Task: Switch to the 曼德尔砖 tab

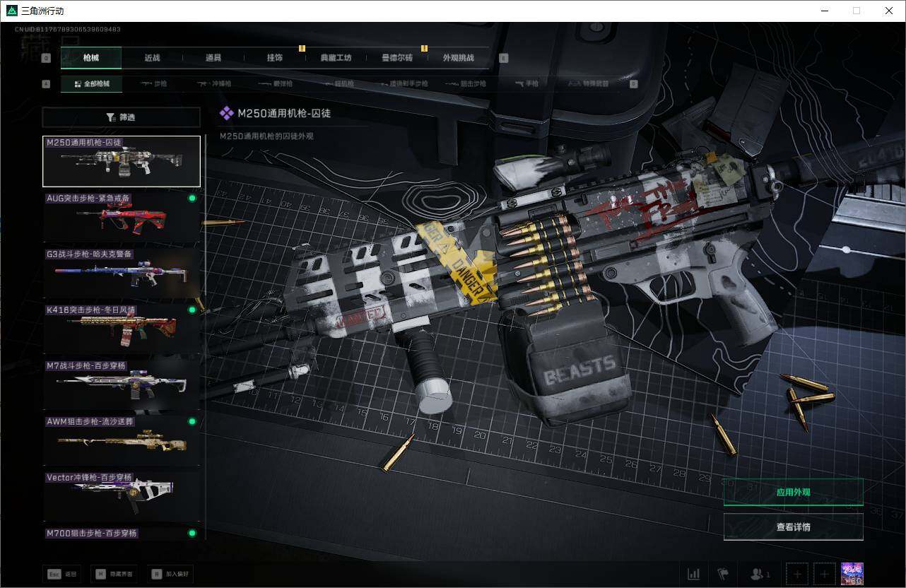Action: point(397,58)
